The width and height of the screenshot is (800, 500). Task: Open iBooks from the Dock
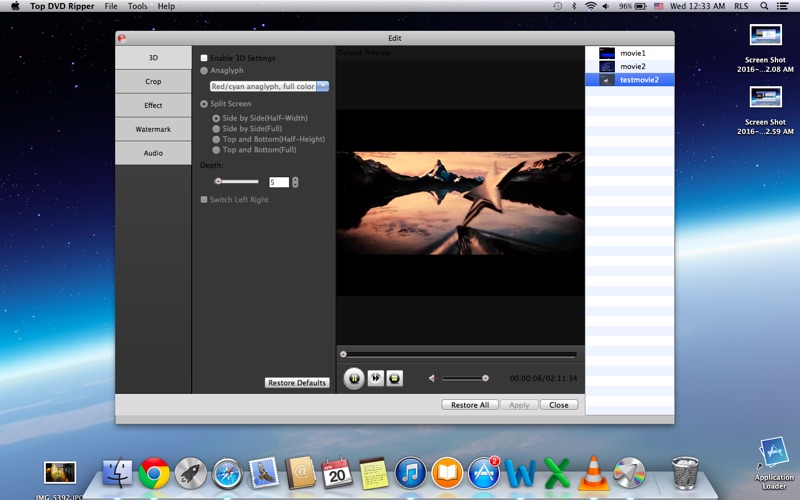point(447,472)
